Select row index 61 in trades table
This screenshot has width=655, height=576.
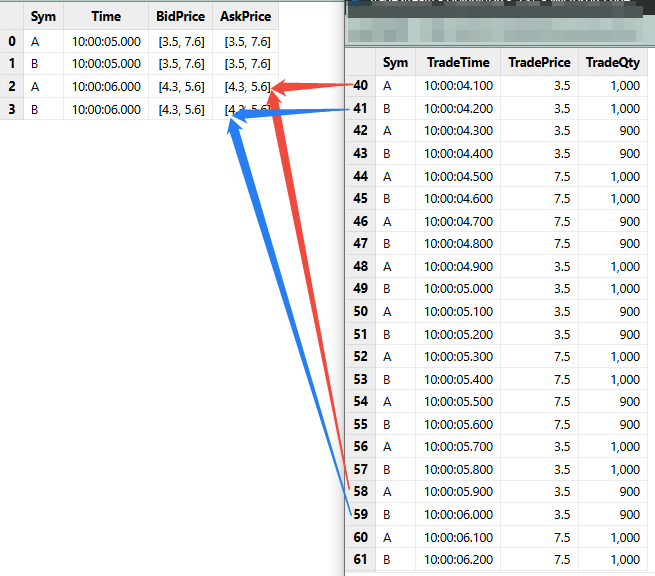click(x=360, y=560)
